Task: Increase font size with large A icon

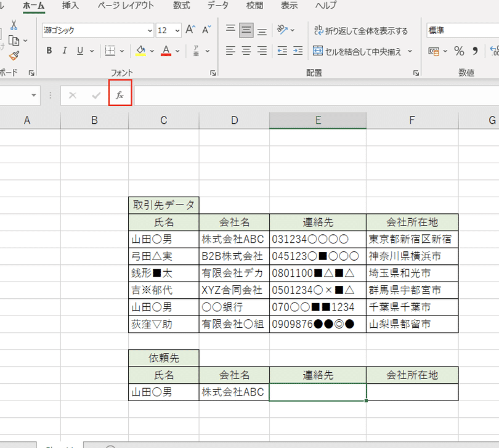Action: click(190, 30)
